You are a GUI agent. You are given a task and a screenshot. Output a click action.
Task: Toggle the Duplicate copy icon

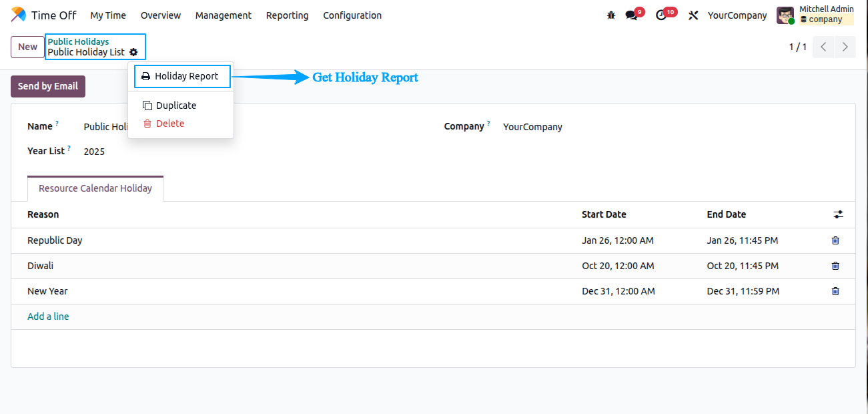pos(145,105)
